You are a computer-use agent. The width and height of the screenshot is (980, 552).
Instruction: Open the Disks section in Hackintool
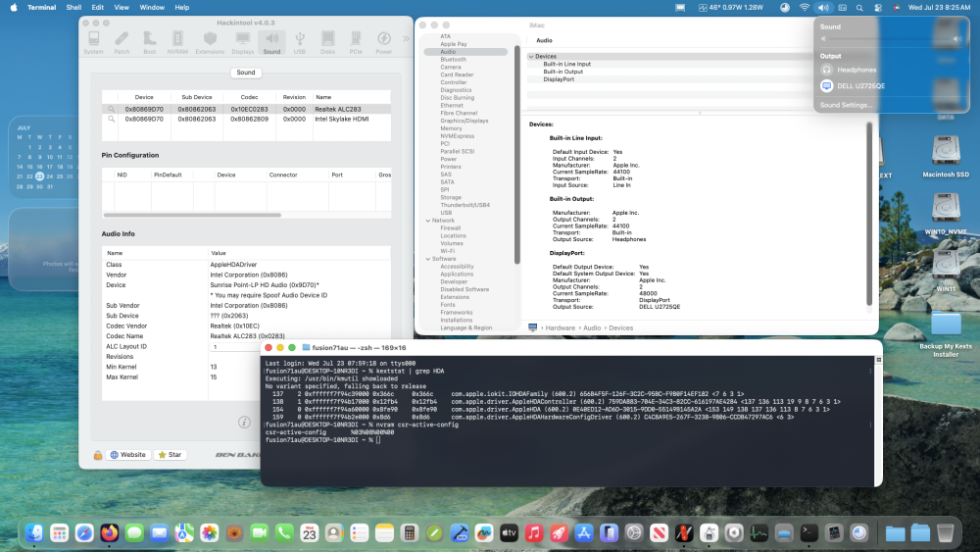point(327,42)
